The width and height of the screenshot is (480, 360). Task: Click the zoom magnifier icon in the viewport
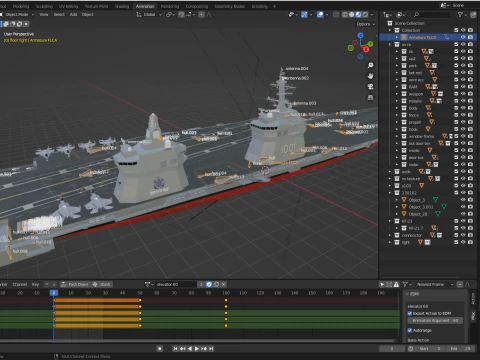pyautogui.click(x=370, y=65)
